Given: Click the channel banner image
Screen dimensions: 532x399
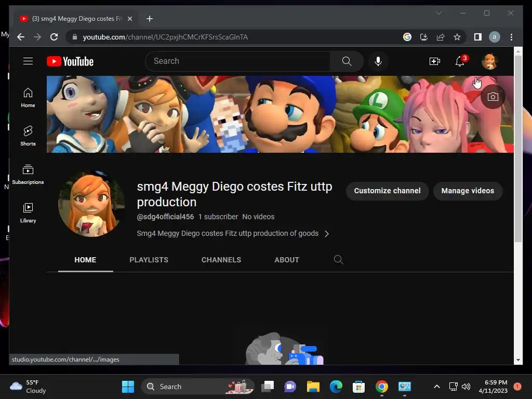Looking at the screenshot, I should click(280, 114).
